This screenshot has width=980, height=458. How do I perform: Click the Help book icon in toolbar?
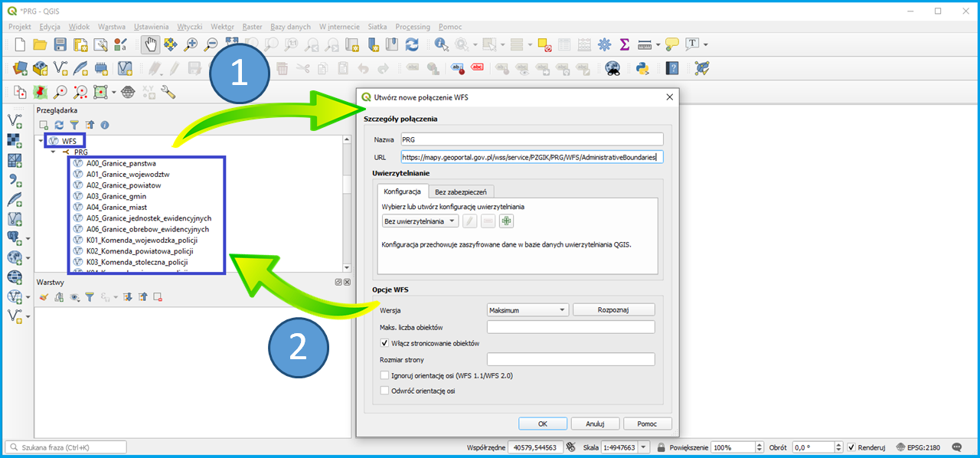tap(672, 68)
